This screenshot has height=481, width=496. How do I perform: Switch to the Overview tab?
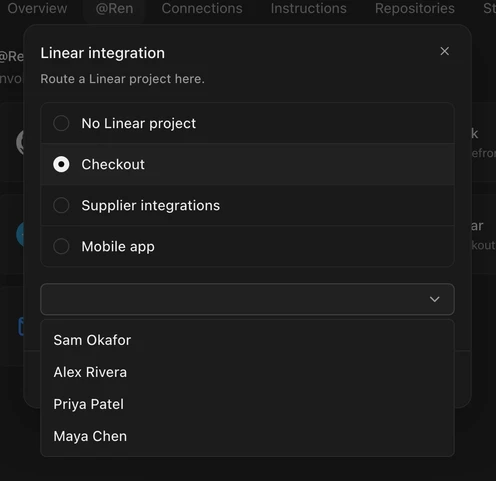[x=37, y=8]
